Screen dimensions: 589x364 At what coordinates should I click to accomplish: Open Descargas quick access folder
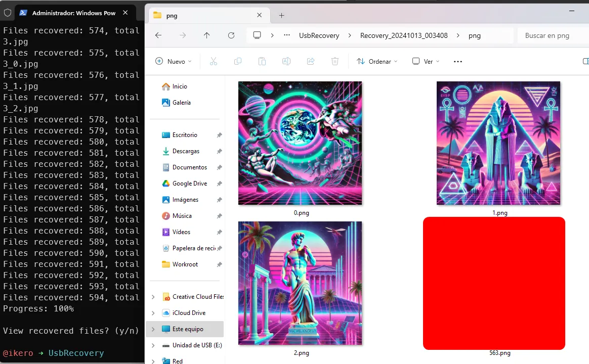click(187, 151)
